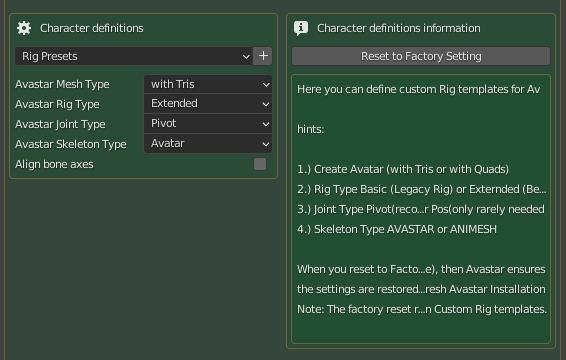The width and height of the screenshot is (566, 360).
Task: Click the Avastar Joint Type label
Action: pyautogui.click(x=60, y=124)
